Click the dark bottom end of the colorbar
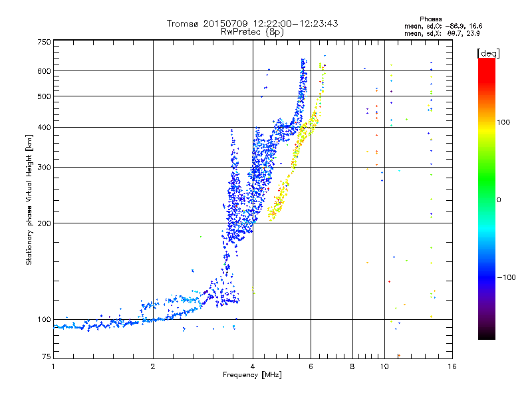The width and height of the screenshot is (532, 399). pos(487,334)
